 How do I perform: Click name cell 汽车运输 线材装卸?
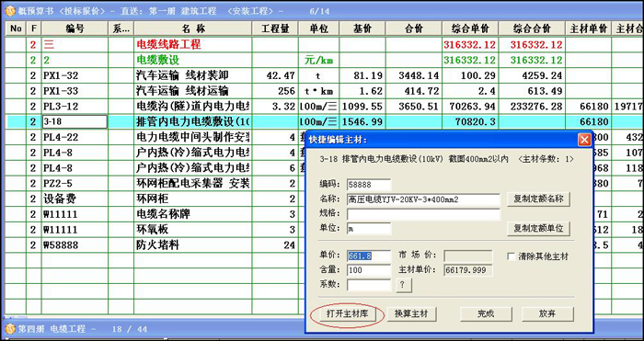(x=193, y=75)
